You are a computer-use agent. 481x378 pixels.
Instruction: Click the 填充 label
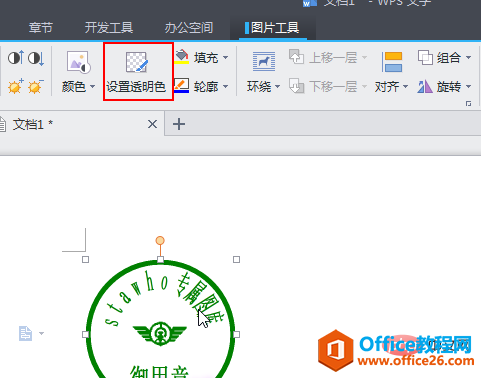tap(206, 58)
